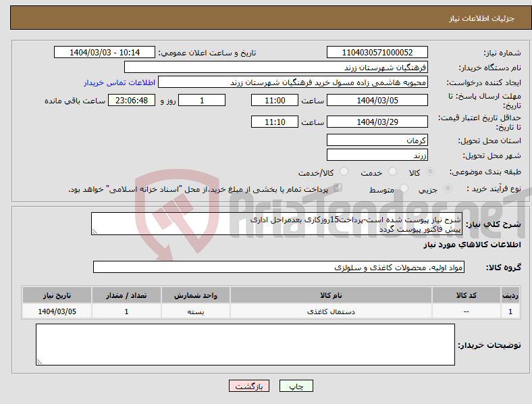Image resolution: width=532 pixels, height=404 pixels.
Task: Click the شرح کلی نیاز description textarea
Action: (277, 224)
